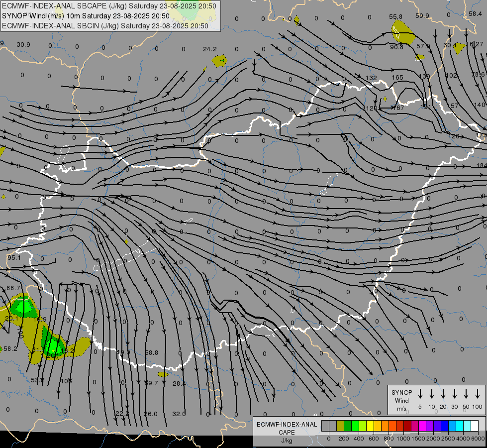Click the 20.1 value on the map

coord(11,319)
